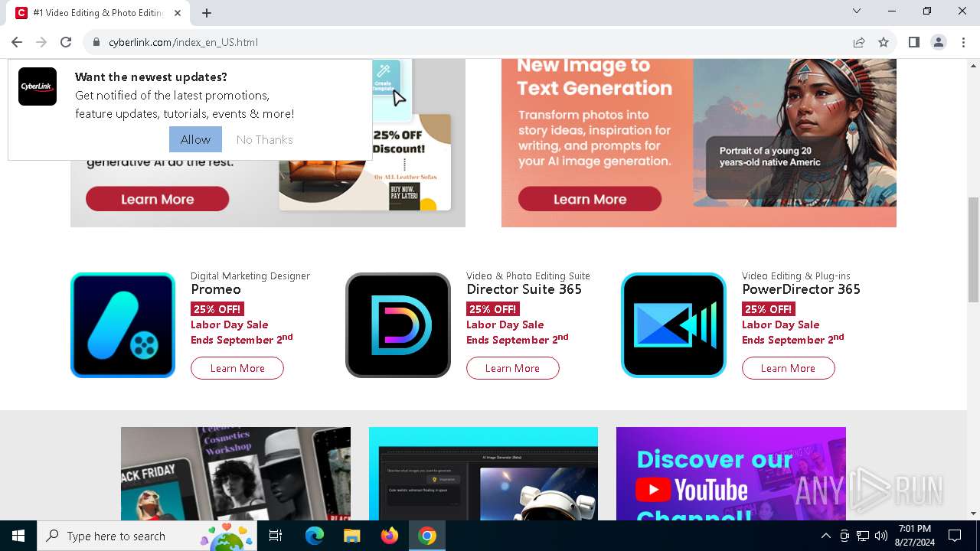Launch Microsoft Edge from taskbar
980x551 pixels.
pos(315,536)
